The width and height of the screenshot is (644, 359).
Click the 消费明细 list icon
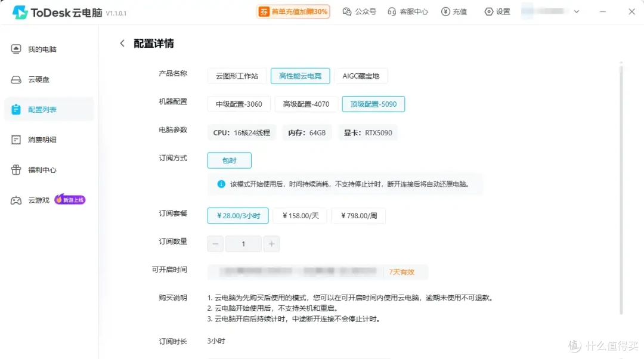click(16, 140)
